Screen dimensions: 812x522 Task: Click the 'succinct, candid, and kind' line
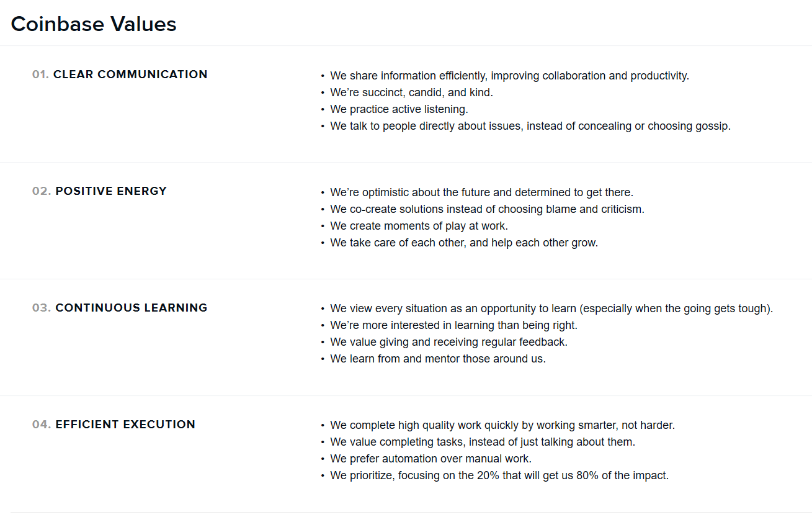point(411,92)
